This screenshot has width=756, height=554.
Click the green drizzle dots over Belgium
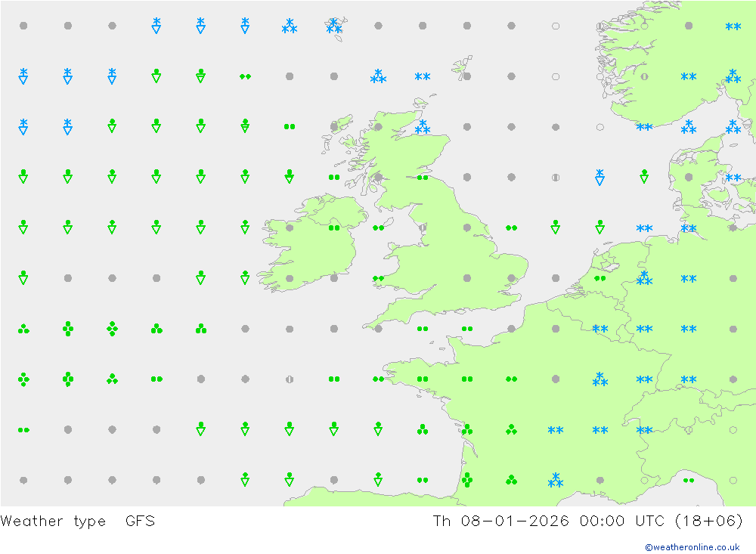(x=600, y=278)
